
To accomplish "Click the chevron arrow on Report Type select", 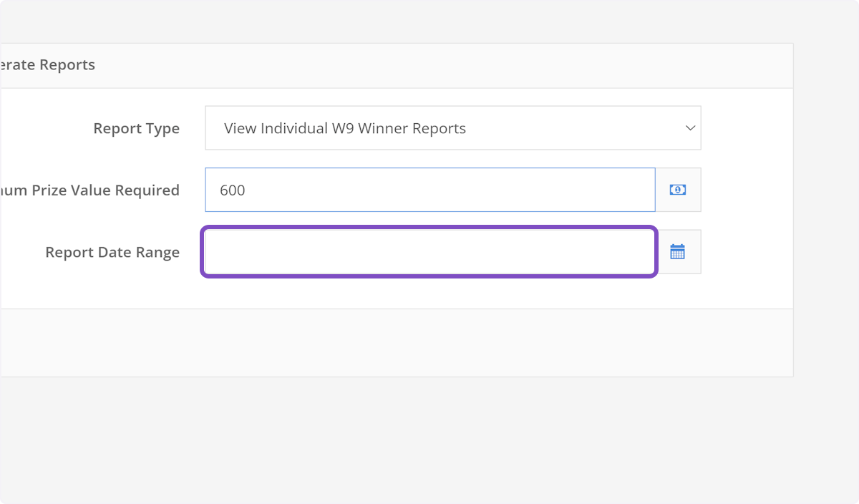I will (690, 128).
